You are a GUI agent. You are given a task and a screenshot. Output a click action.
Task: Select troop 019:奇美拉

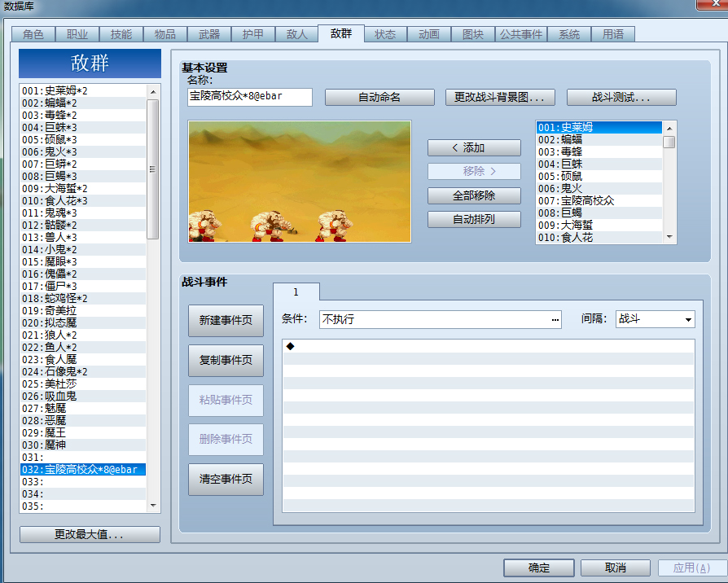coord(83,310)
